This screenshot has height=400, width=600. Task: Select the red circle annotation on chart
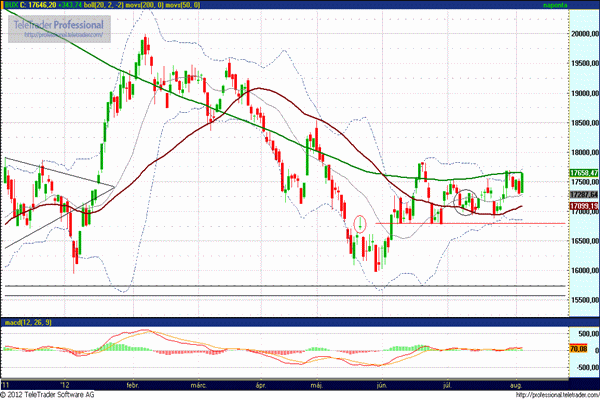coord(360,223)
